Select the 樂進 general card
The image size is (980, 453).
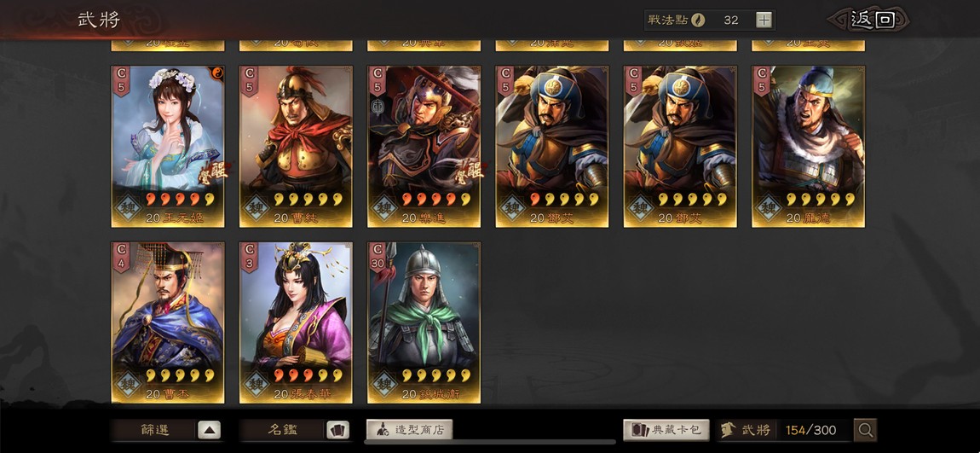pyautogui.click(x=424, y=147)
